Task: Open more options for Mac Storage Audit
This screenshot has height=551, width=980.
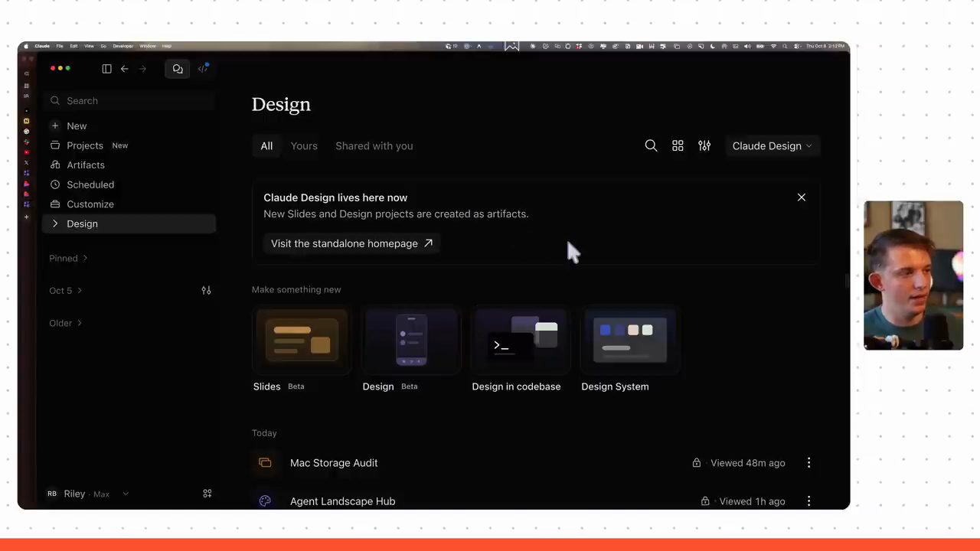Action: 808,463
